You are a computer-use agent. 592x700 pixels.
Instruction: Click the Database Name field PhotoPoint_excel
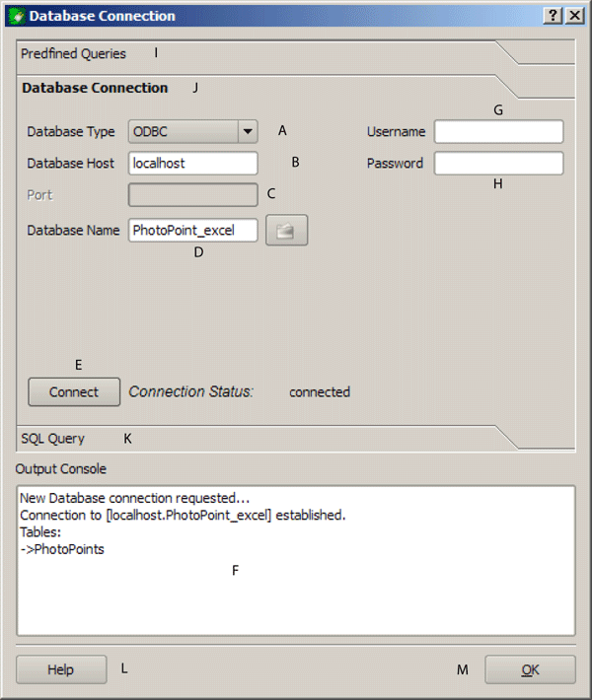193,231
